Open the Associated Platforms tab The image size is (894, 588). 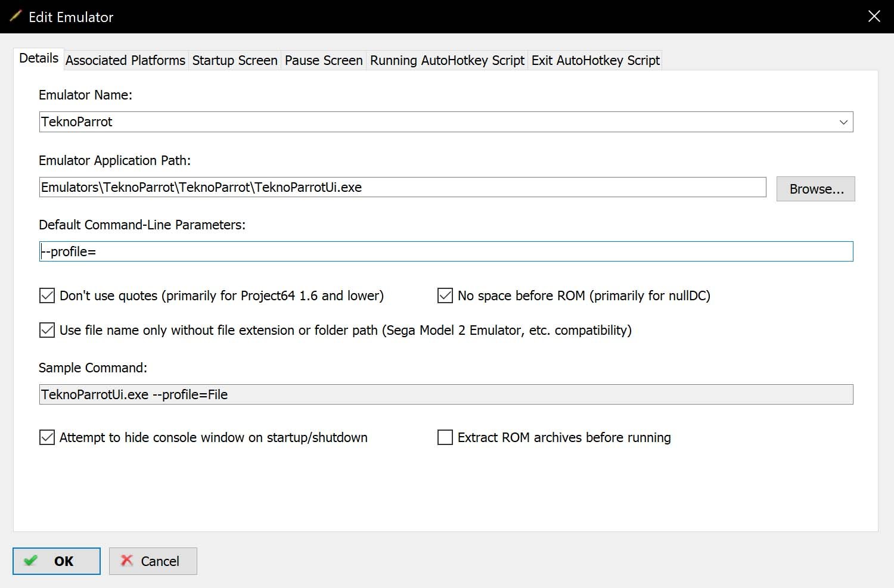[125, 60]
